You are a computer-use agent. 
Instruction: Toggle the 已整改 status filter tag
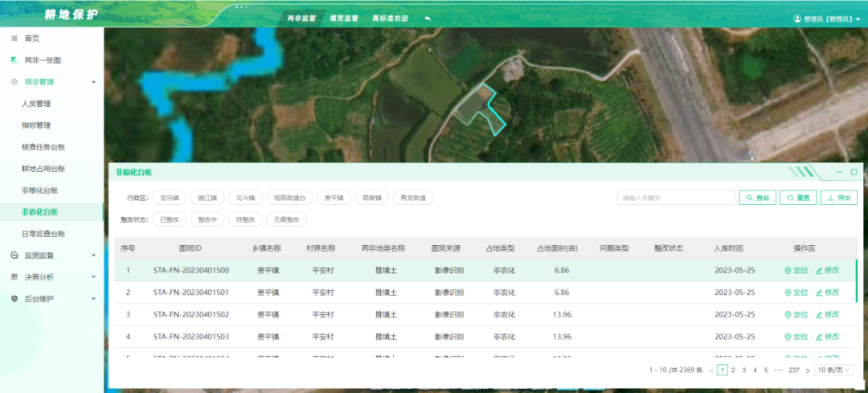169,219
